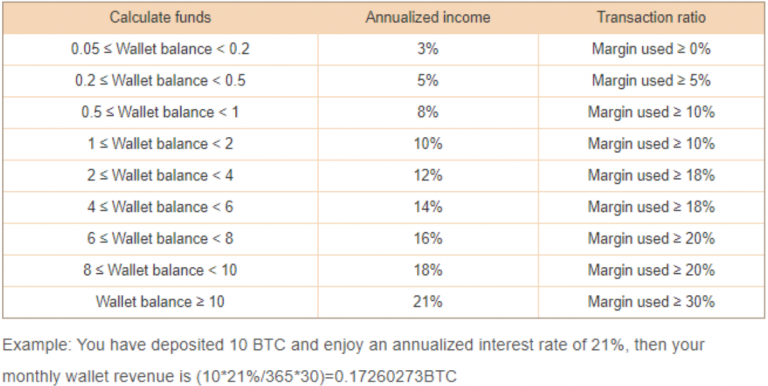Select the 8 ≤ Wallet balance < 10 cell

tap(160, 270)
